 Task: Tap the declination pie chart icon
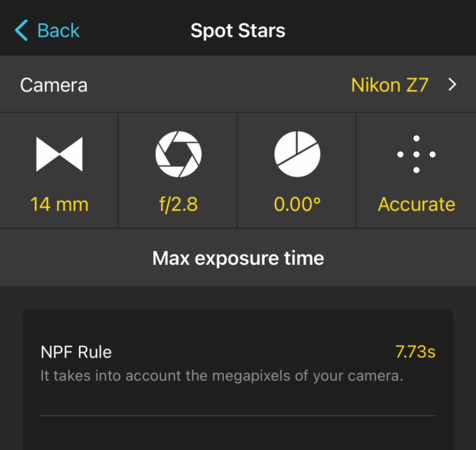(297, 154)
